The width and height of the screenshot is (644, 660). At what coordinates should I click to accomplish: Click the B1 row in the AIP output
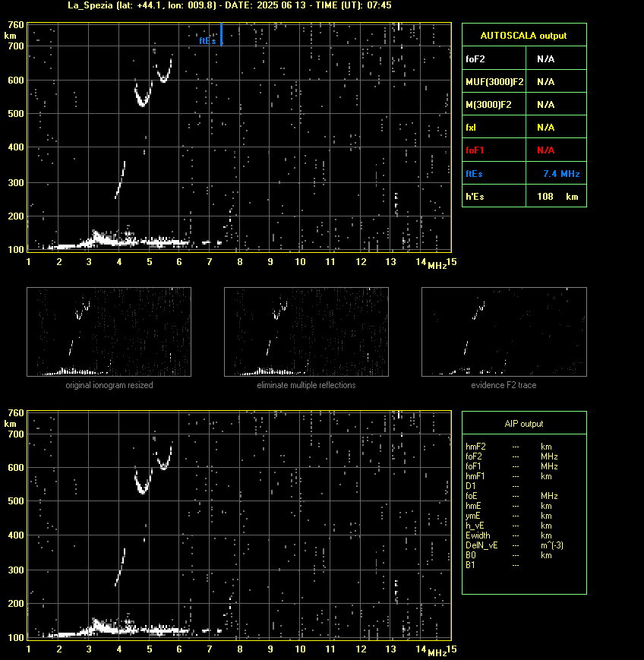coord(492,565)
